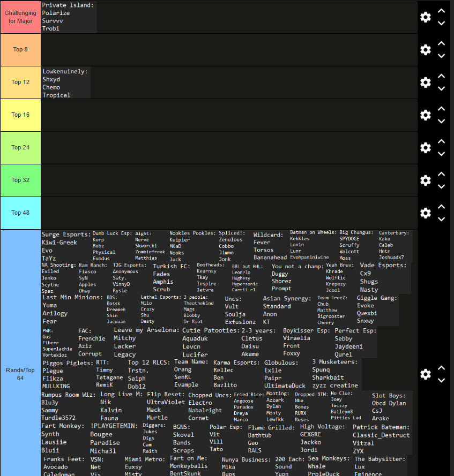Move Top 48 row up
454x476 pixels.
(x=441, y=207)
